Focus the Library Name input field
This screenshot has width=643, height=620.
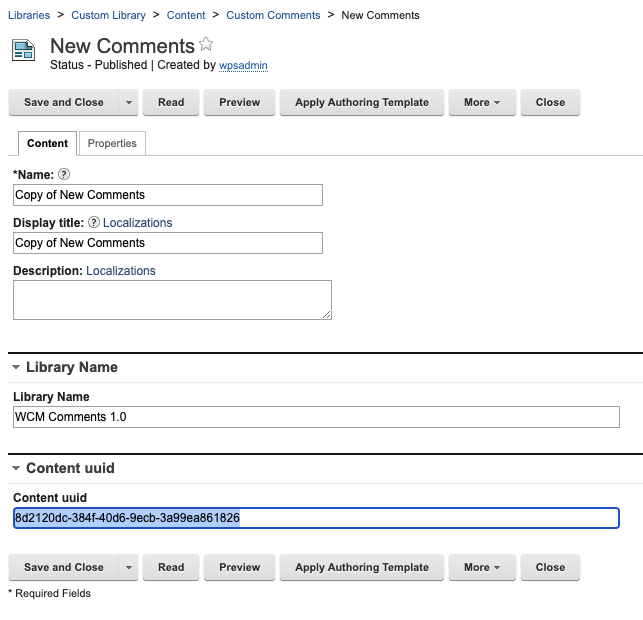tap(316, 417)
